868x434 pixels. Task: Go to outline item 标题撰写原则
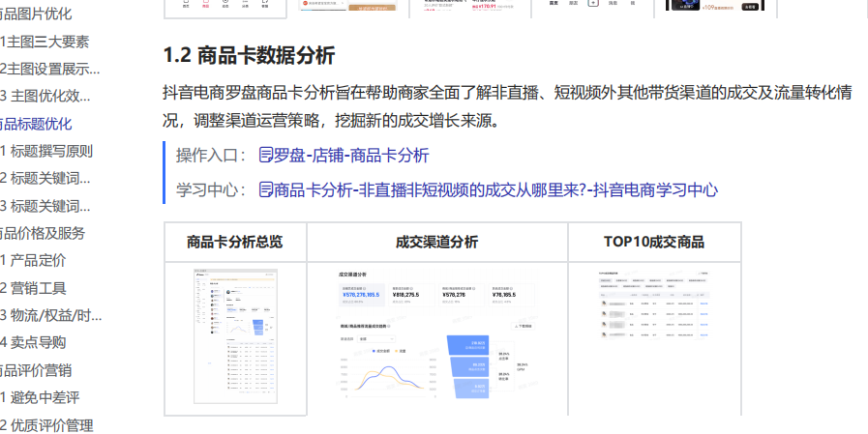[45, 151]
